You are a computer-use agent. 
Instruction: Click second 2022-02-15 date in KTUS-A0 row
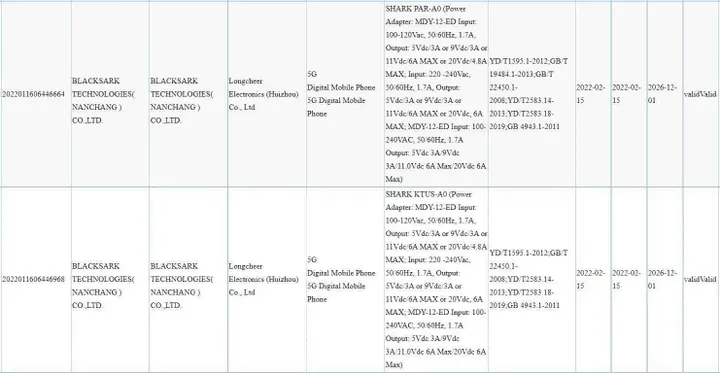pyautogui.click(x=627, y=279)
